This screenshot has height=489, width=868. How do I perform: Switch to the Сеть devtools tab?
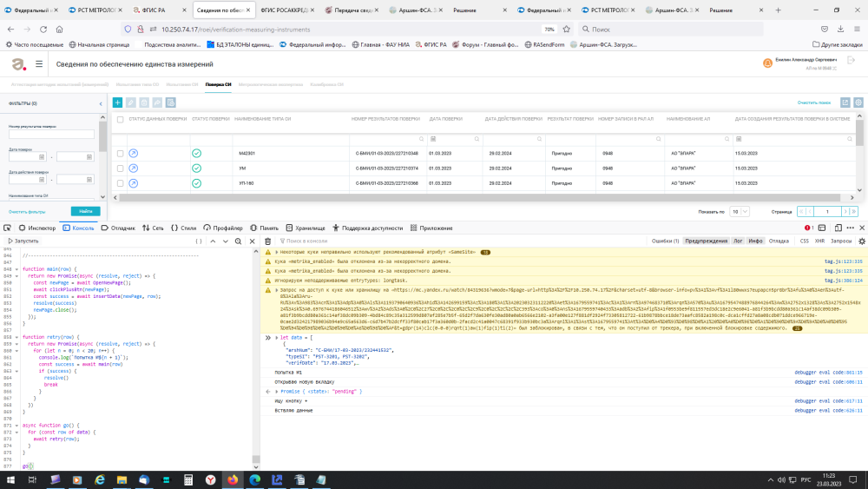154,228
